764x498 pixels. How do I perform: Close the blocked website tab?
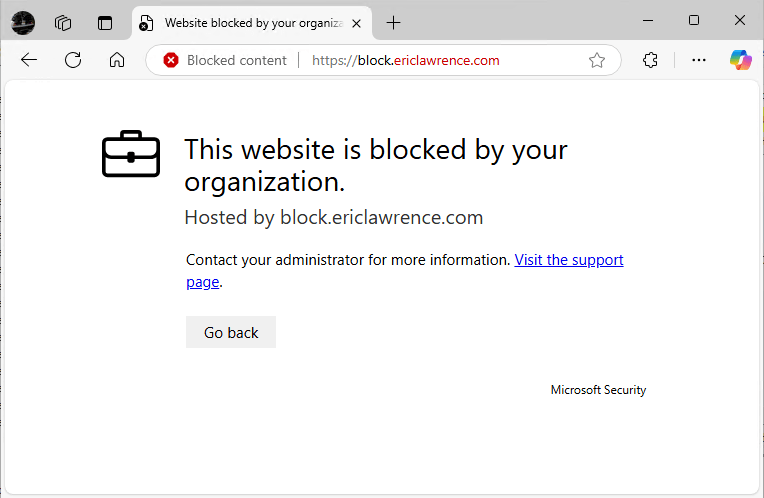[x=357, y=23]
